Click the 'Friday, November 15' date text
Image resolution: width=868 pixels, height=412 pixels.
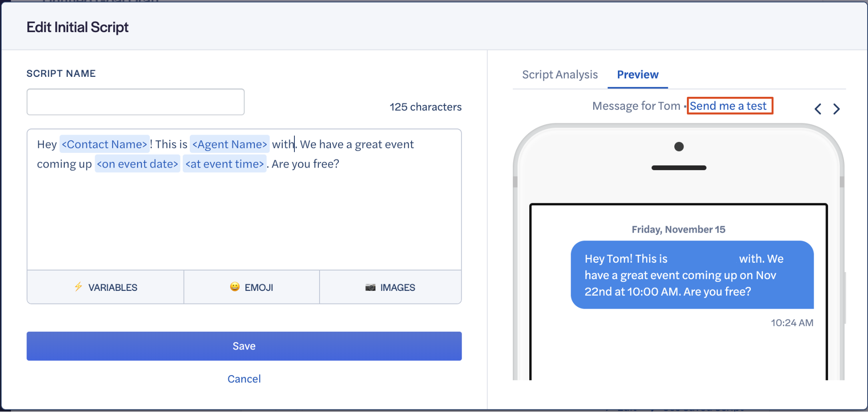click(x=678, y=229)
